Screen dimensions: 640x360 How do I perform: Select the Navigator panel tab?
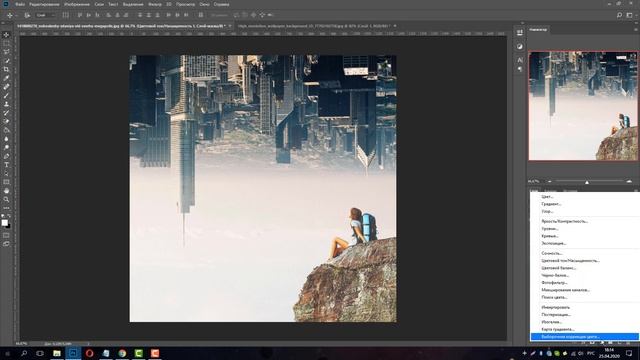coord(538,29)
